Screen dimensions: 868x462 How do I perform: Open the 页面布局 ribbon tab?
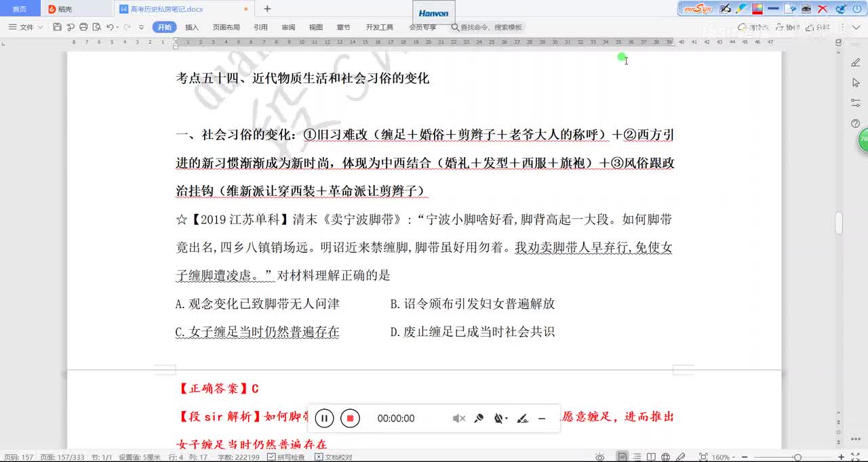pyautogui.click(x=226, y=27)
